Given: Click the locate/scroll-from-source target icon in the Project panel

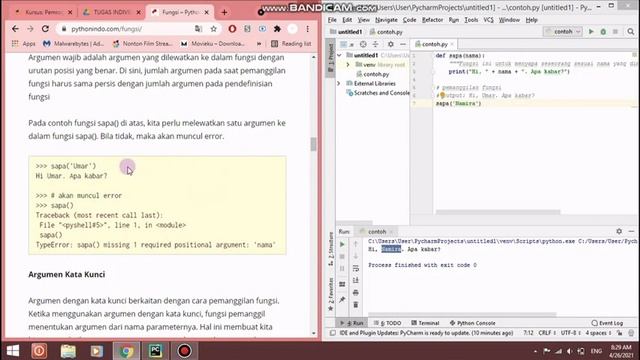Looking at the screenshot, I should [x=363, y=44].
